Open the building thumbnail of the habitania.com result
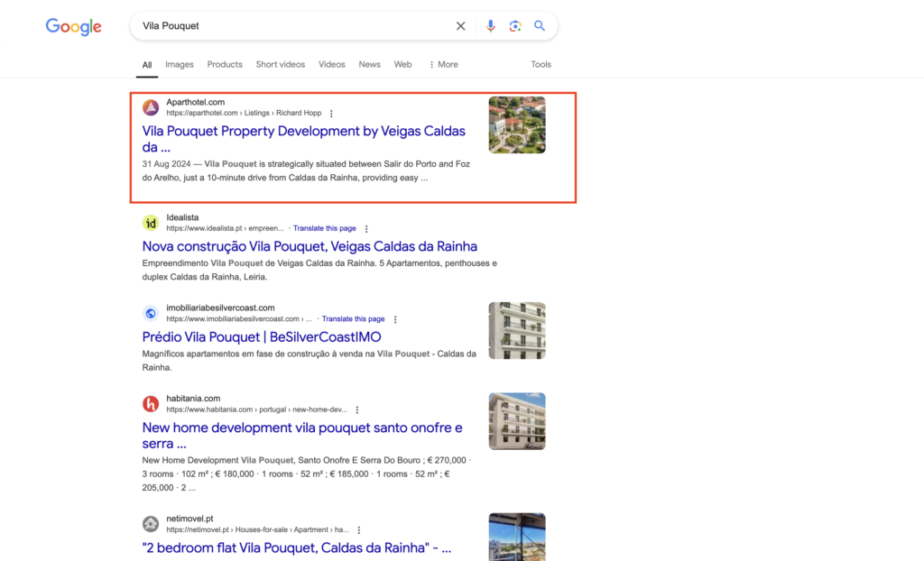Screen dimensions: 924x561 point(517,421)
